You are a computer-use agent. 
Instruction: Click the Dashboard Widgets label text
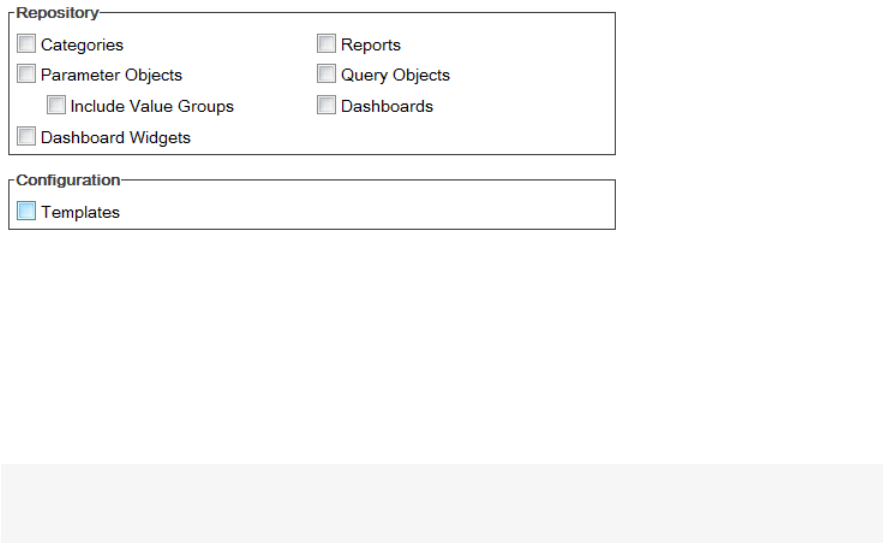115,138
